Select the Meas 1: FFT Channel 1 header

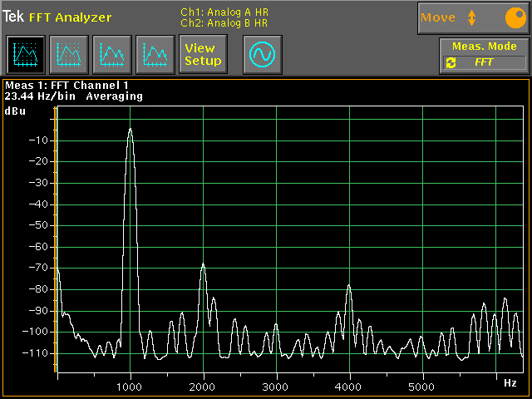[67, 85]
